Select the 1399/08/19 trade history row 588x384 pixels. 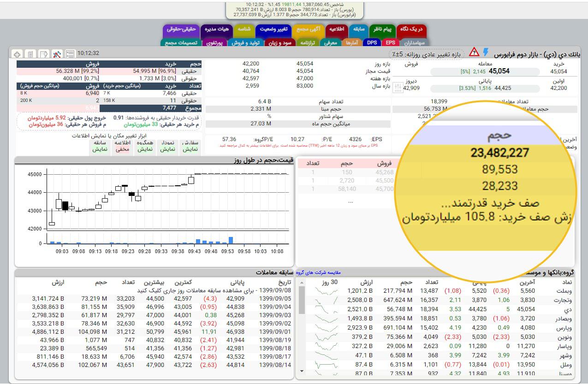pyautogui.click(x=155, y=340)
